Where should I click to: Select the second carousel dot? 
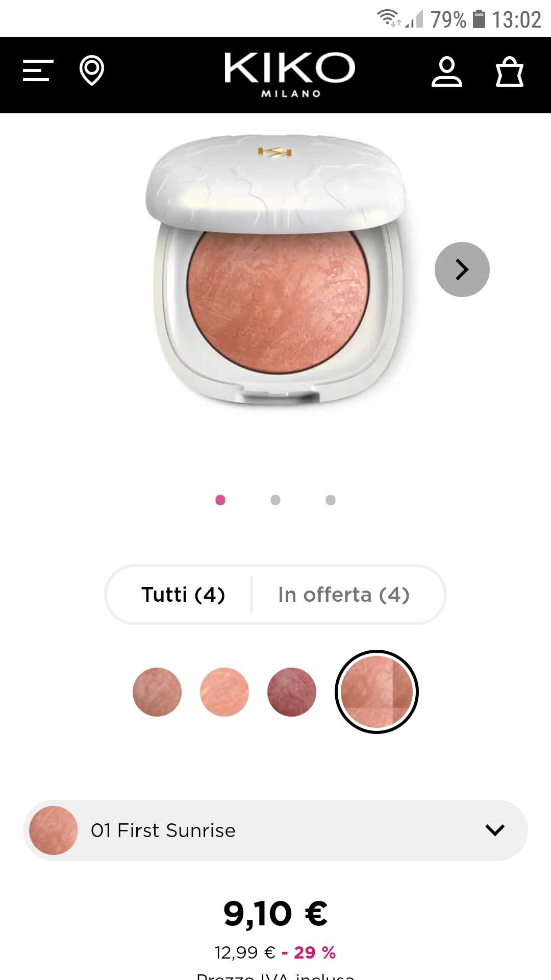coord(275,500)
